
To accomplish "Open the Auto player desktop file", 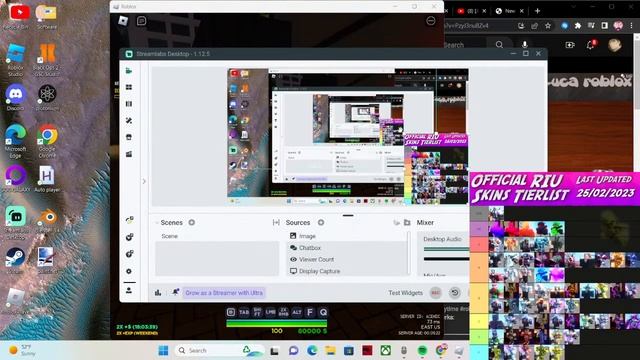I will 47,179.
